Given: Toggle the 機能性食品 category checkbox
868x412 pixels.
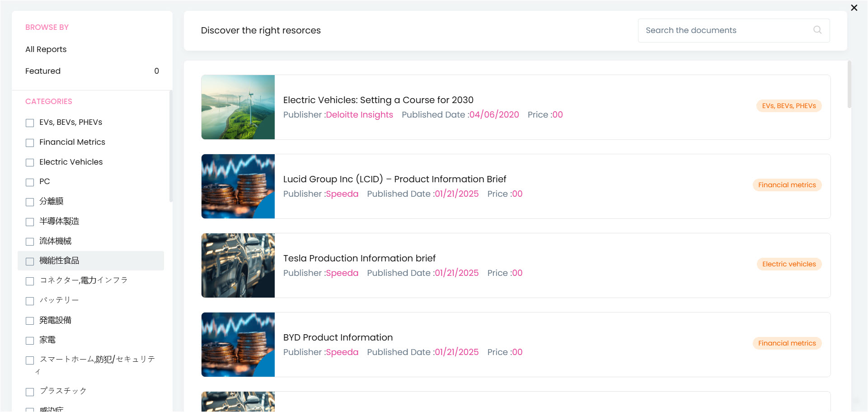Looking at the screenshot, I should [x=30, y=261].
